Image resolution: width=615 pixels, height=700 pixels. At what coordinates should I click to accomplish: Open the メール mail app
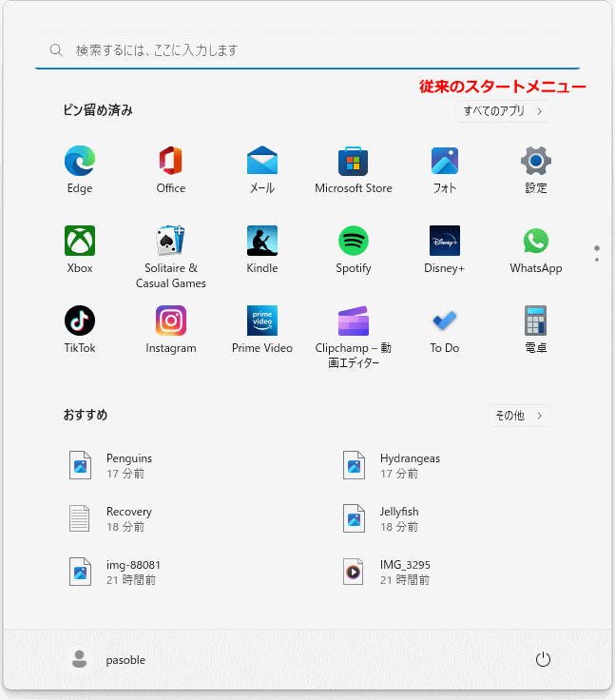pyautogui.click(x=262, y=169)
